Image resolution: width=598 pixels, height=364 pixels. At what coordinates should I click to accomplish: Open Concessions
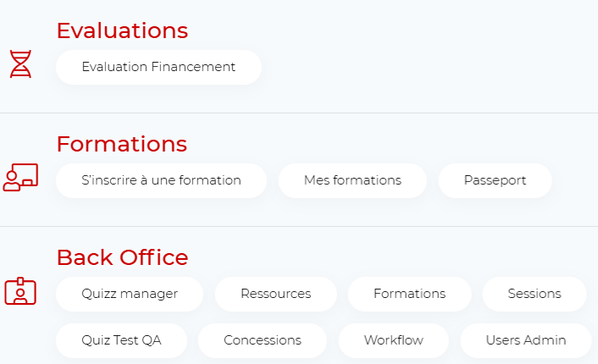coord(263,340)
